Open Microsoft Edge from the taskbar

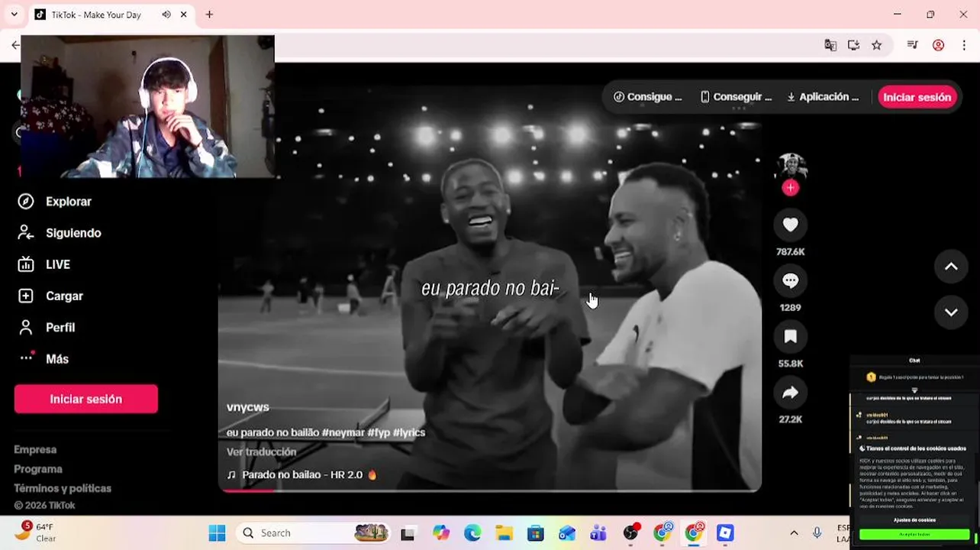(472, 533)
